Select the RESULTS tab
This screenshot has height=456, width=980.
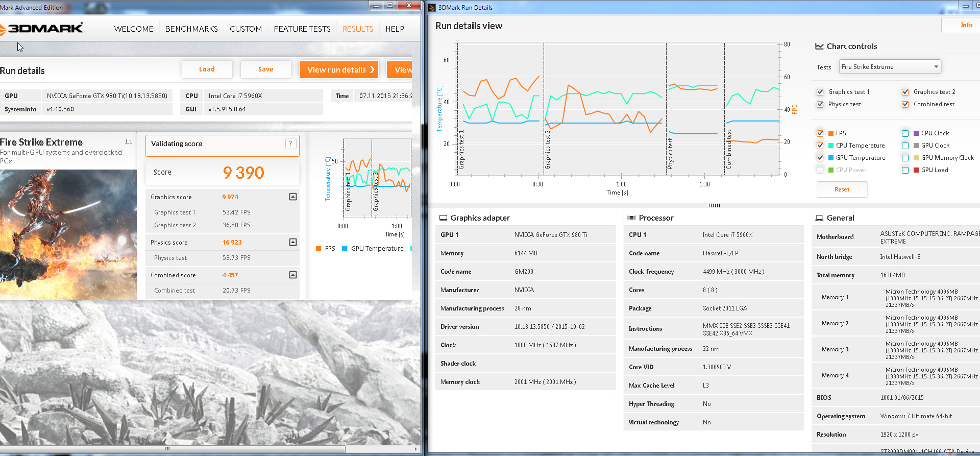tap(358, 29)
